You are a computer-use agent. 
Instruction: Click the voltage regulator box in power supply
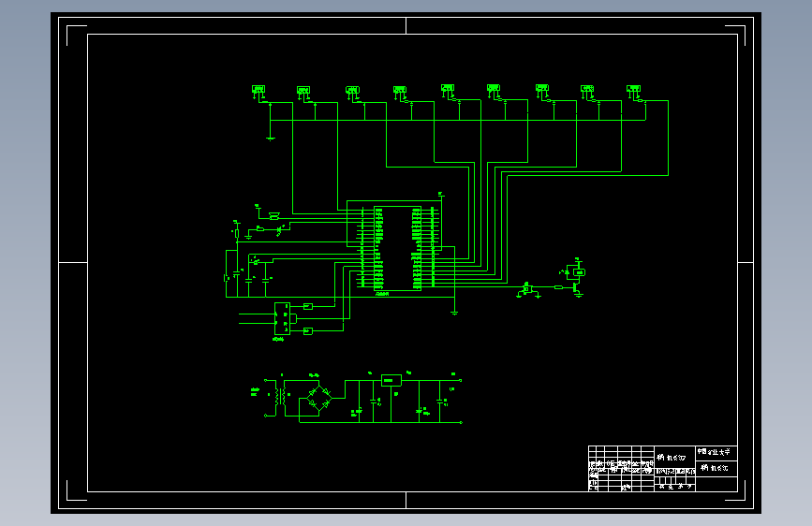[391, 381]
